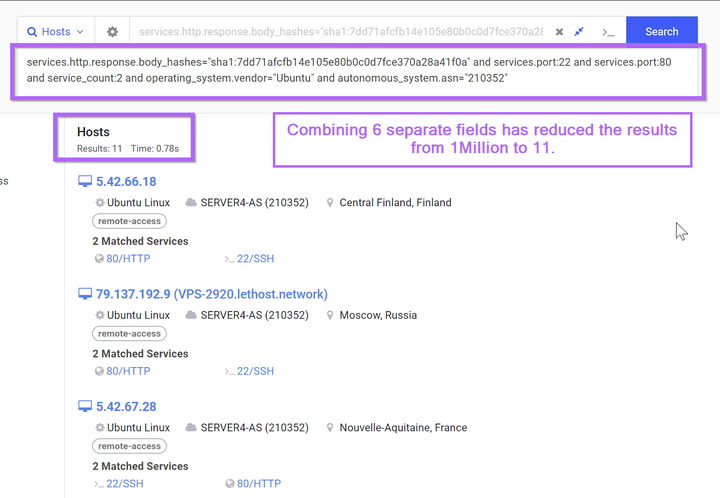Open 80/HTTP service of 5.42.67.28
The image size is (720, 498).
point(259,483)
